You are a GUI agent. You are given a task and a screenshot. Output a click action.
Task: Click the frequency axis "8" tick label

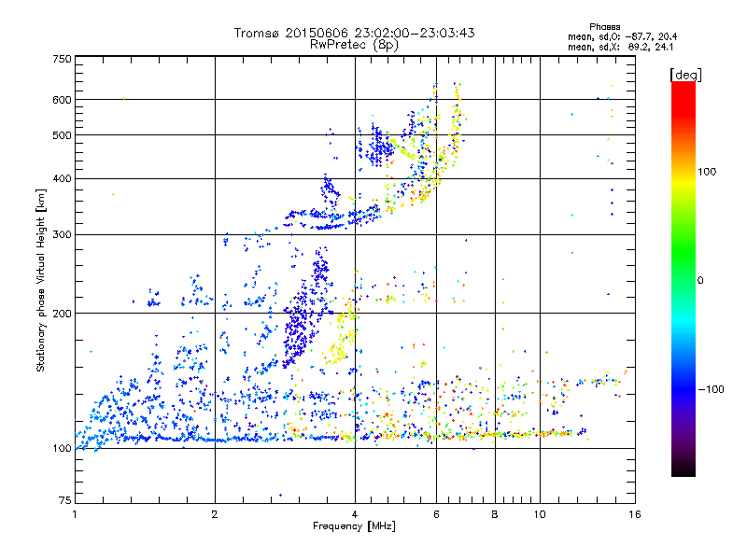tap(495, 514)
